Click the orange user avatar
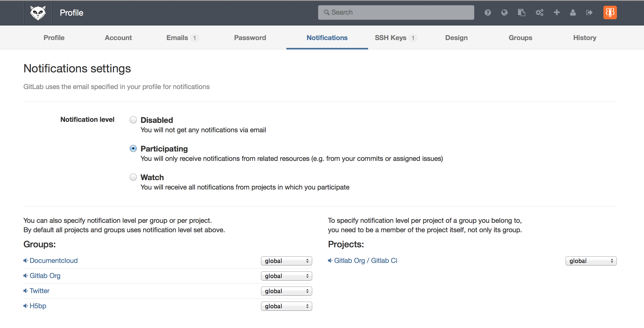The height and width of the screenshot is (328, 644). pyautogui.click(x=610, y=12)
